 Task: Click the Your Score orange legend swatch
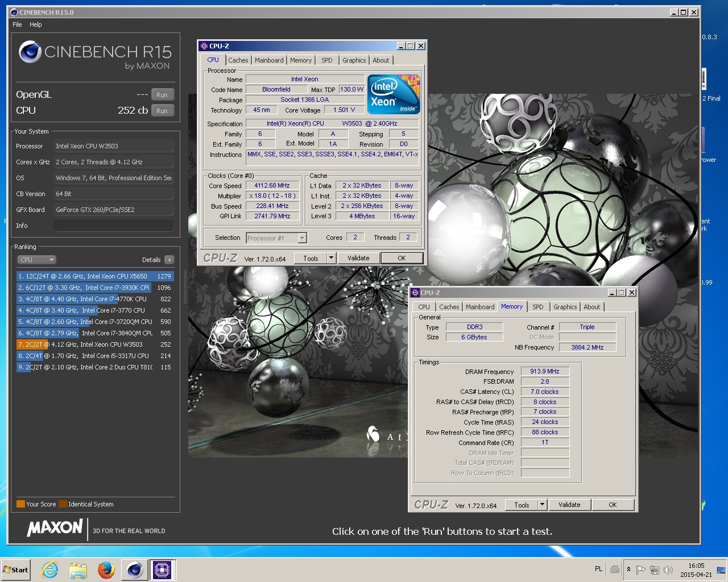click(x=20, y=504)
